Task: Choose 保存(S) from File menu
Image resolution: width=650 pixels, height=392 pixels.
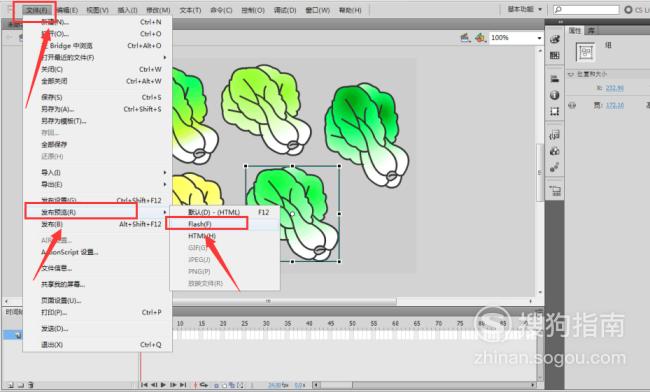Action: click(x=97, y=97)
